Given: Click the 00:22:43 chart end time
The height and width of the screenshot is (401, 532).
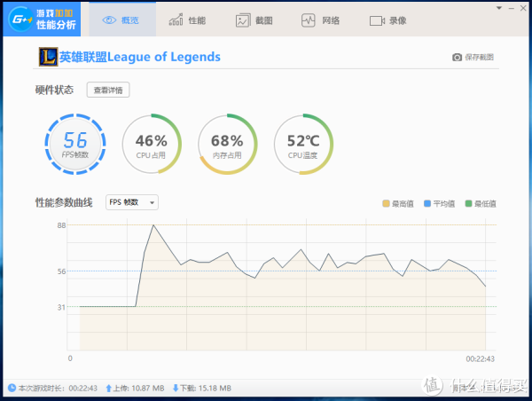Looking at the screenshot, I should [480, 359].
